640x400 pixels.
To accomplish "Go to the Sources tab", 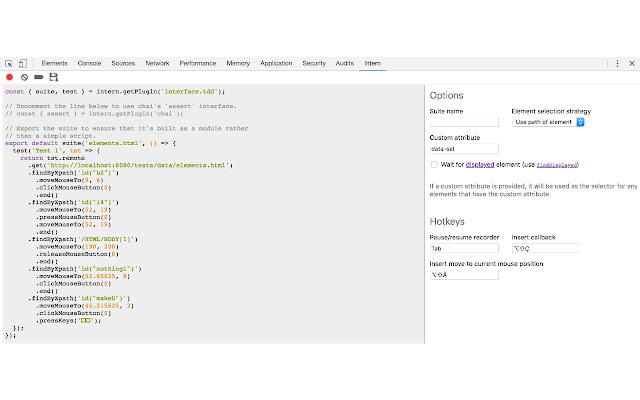I will (123, 63).
